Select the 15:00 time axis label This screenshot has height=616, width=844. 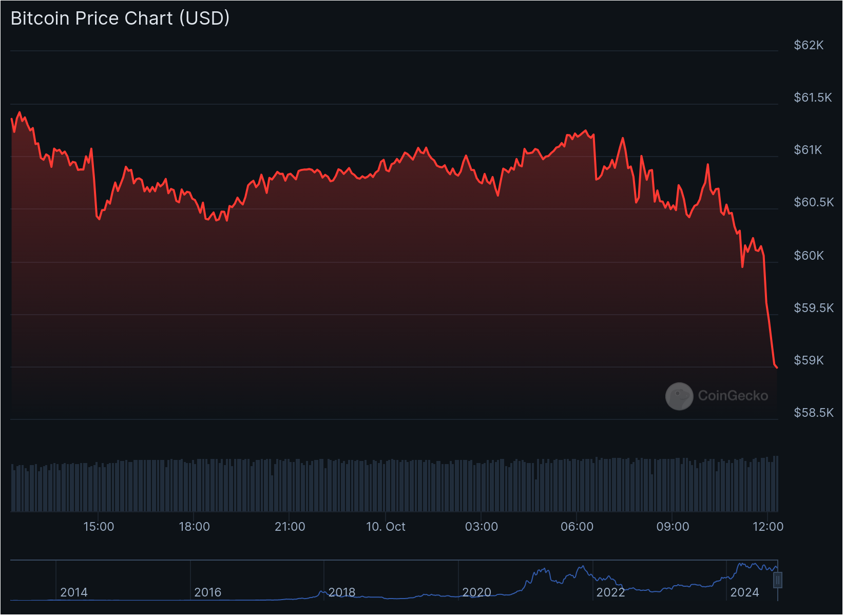(99, 527)
